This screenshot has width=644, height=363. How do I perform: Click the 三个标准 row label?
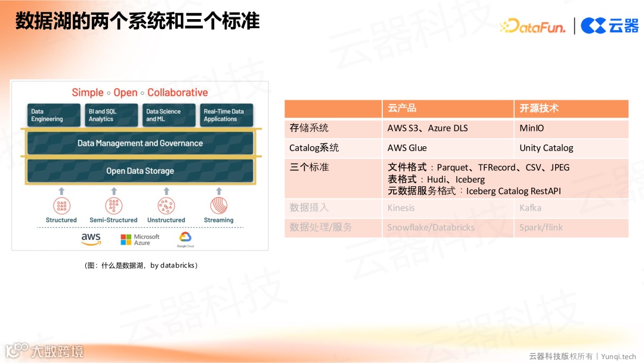tap(309, 167)
